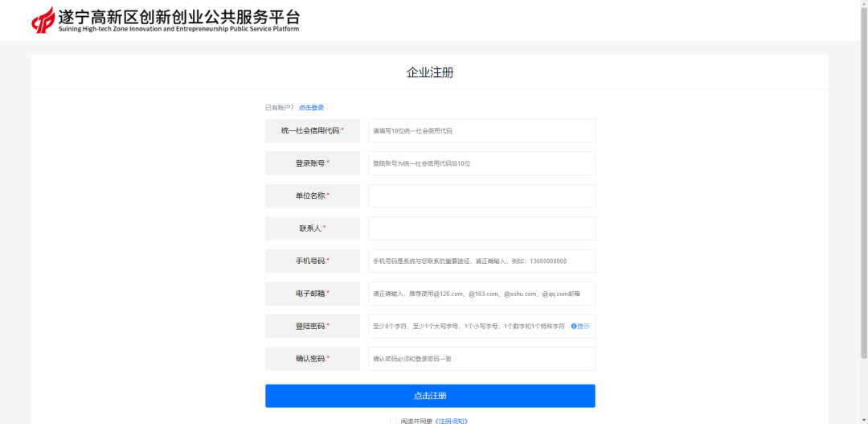Click into the 登录账号 text box
This screenshot has height=424, width=868.
(x=481, y=163)
